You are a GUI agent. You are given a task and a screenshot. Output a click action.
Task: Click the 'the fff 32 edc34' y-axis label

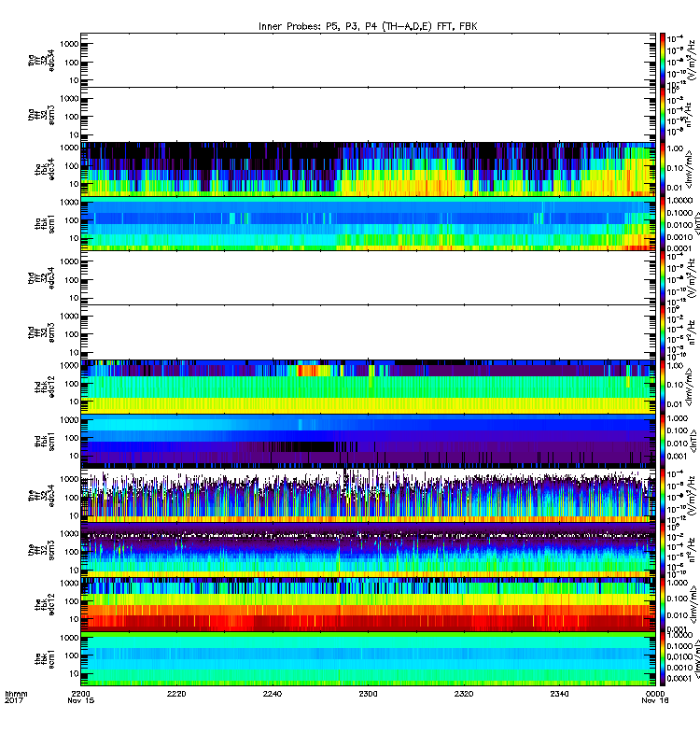coord(42,496)
